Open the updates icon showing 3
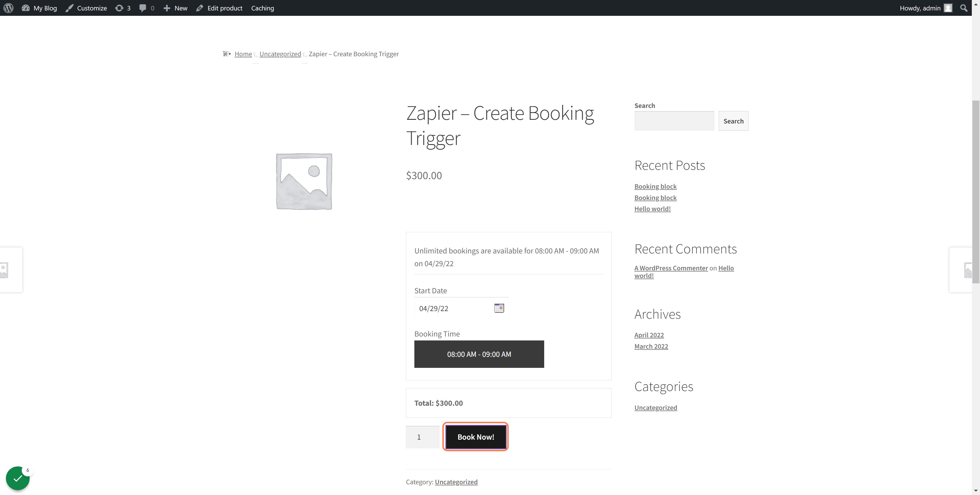The height and width of the screenshot is (495, 980). click(x=123, y=8)
